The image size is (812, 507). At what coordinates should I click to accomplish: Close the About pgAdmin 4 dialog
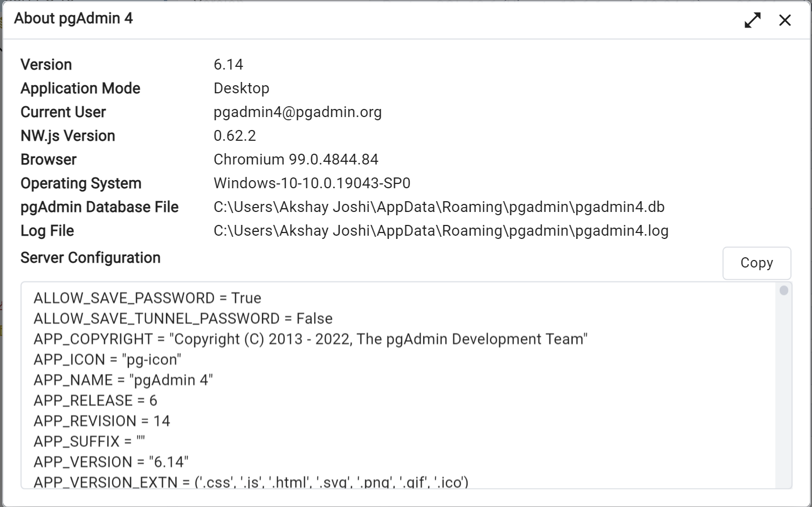pos(785,20)
